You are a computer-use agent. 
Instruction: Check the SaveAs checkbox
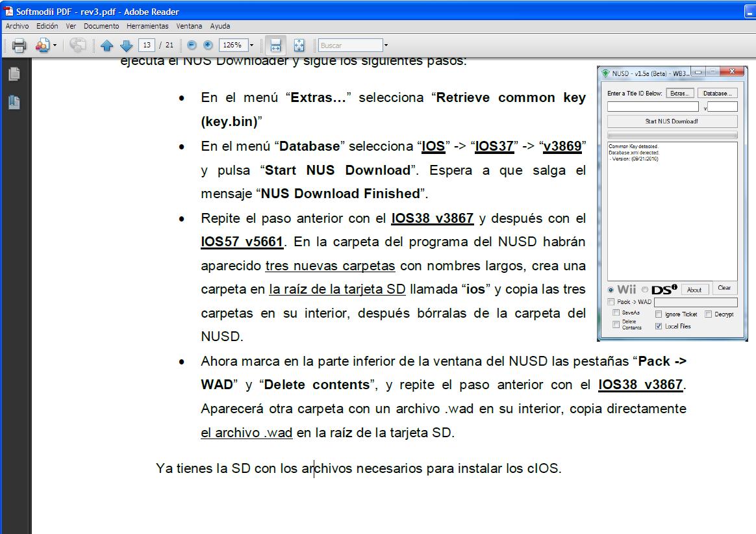click(616, 312)
